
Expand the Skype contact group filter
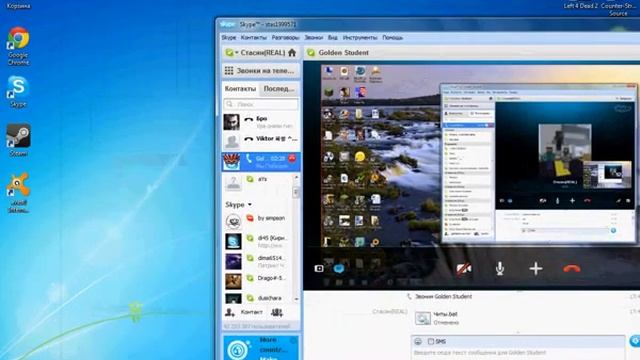pos(239,204)
